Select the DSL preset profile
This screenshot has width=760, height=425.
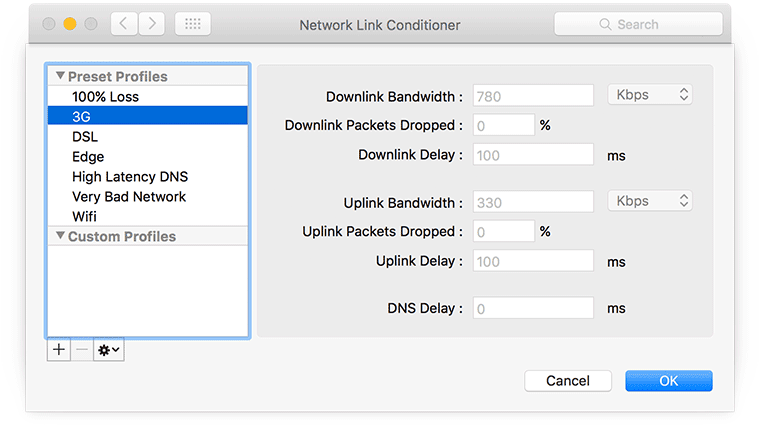[85, 137]
